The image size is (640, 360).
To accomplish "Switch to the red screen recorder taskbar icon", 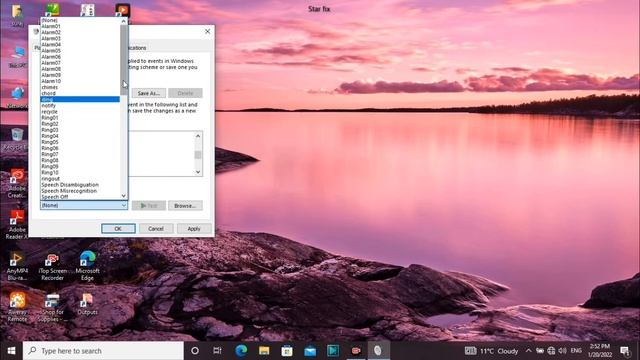I will click(356, 351).
